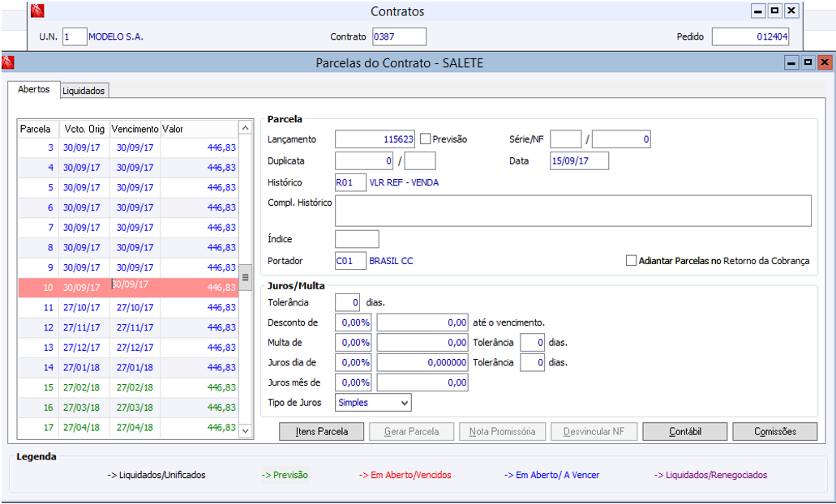Click the Compl. Histórico text field
Image resolution: width=836 pixels, height=504 pixels.
coord(572,211)
